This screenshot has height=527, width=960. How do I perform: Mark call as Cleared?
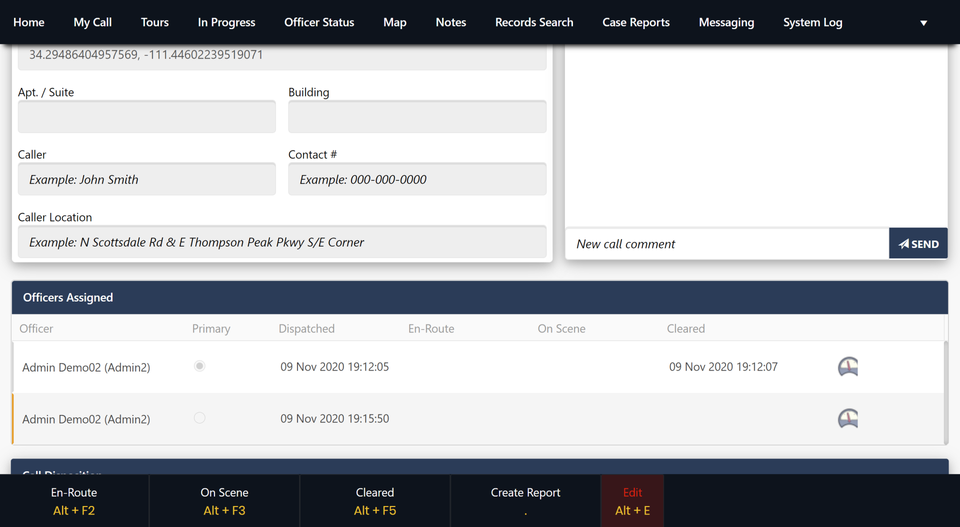375,501
